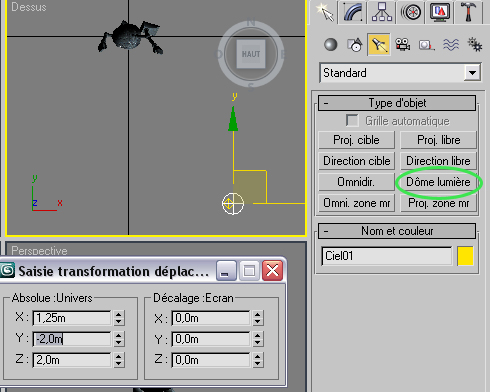This screenshot has height=392, width=490.
Task: Select the Cameras category icon
Action: pos(403,45)
